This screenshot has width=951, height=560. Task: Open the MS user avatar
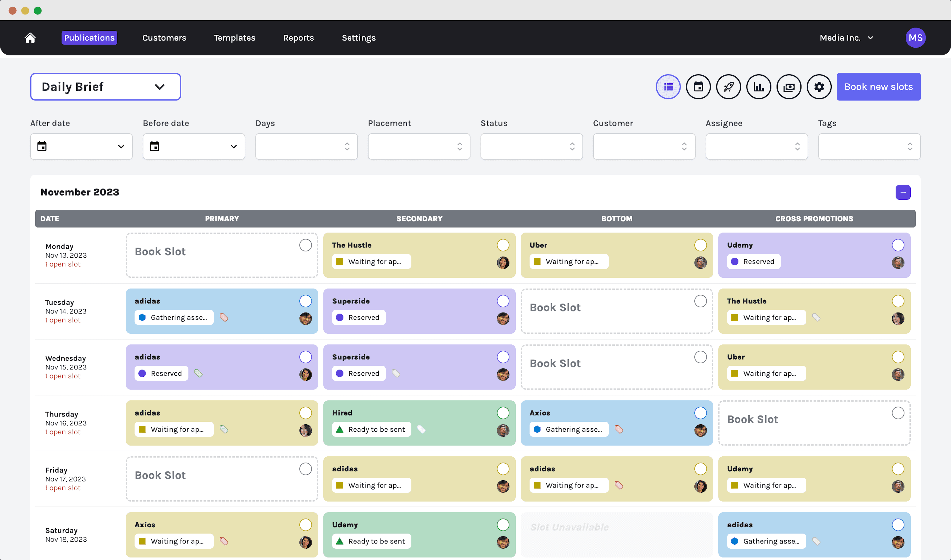(916, 38)
